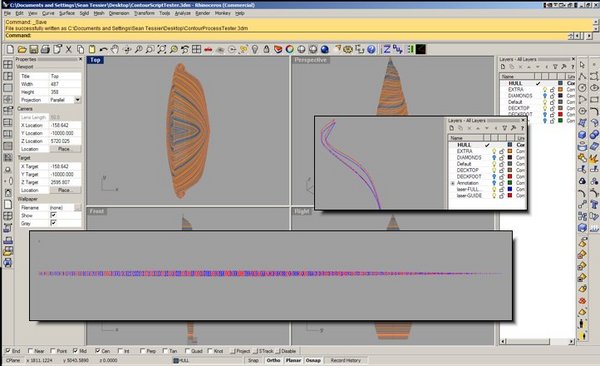This screenshot has width=600, height=366.
Task: Toggle Ortho in the status bar
Action: click(273, 360)
